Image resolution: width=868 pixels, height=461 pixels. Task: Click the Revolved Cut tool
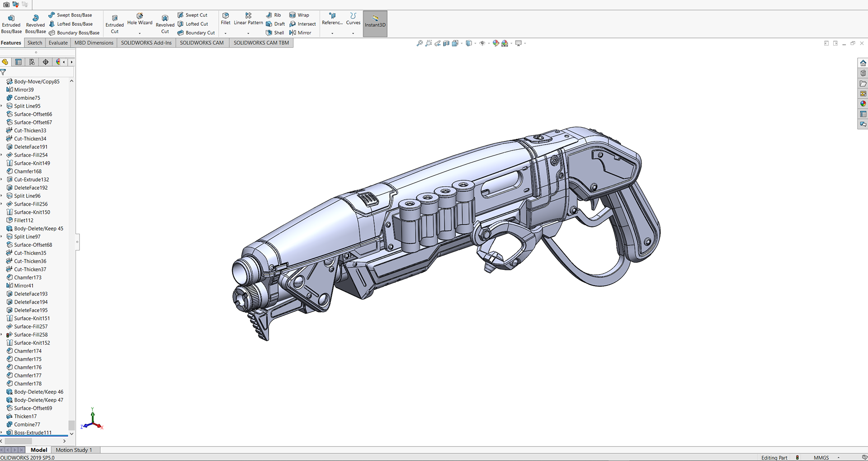(x=165, y=24)
